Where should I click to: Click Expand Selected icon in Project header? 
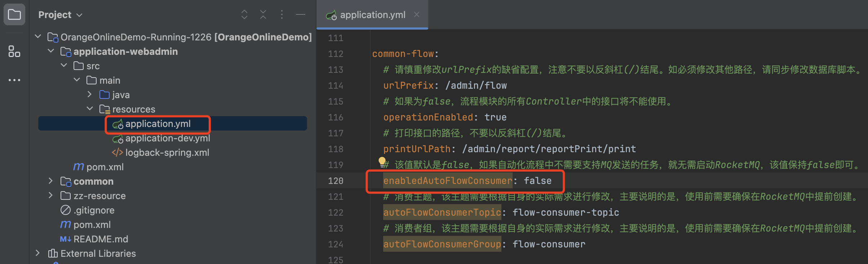(x=244, y=14)
